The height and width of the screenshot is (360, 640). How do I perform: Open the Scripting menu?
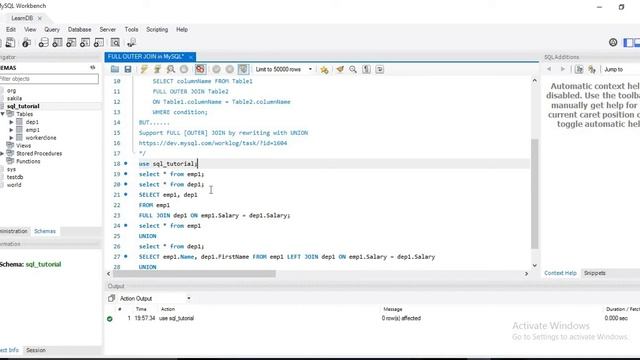pos(157,29)
